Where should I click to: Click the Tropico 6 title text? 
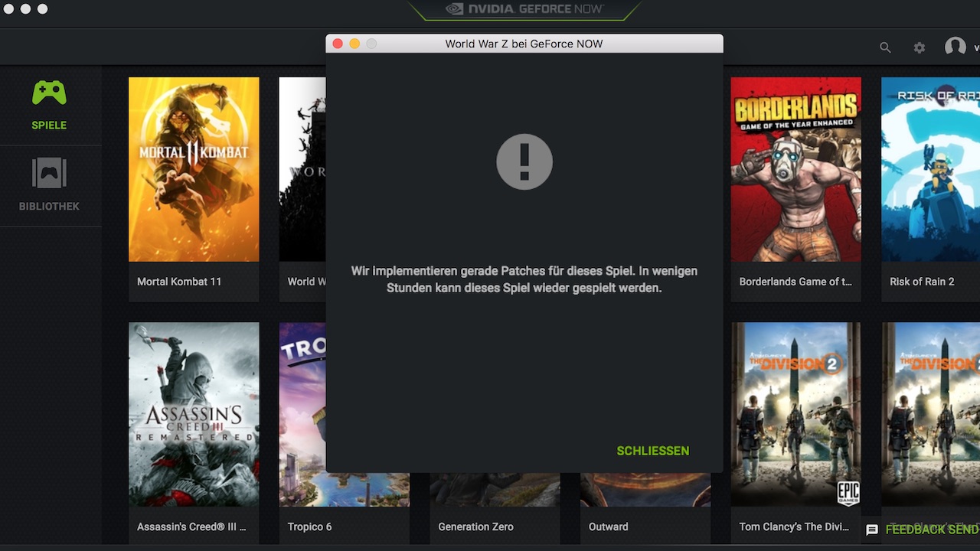click(x=309, y=527)
